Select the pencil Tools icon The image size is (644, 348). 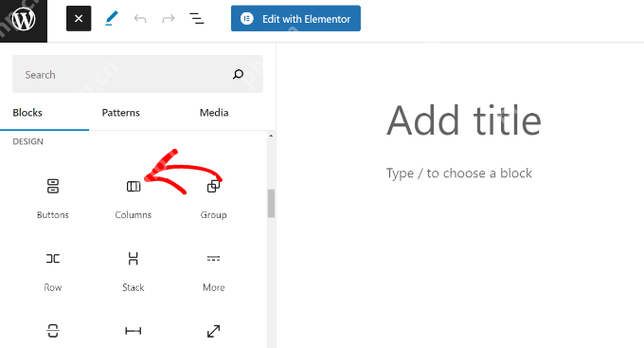coord(111,19)
